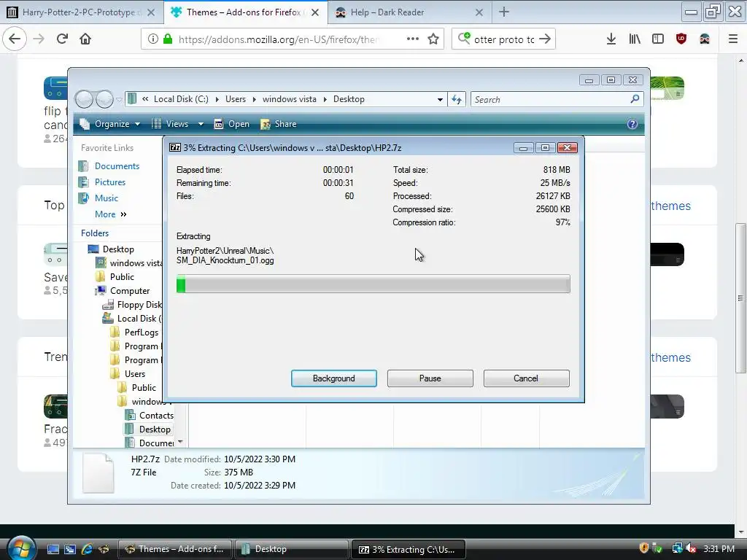Click the taskbar clock showing 3:31 PM
Screen dimensions: 747x560
(719, 548)
